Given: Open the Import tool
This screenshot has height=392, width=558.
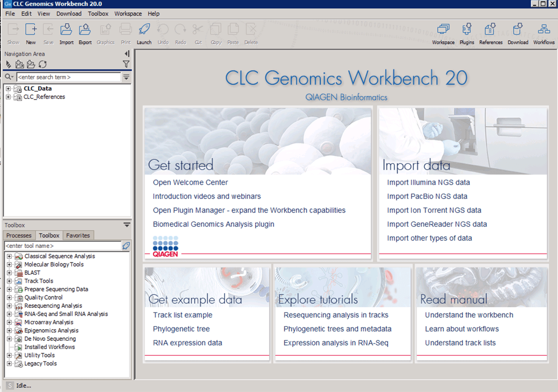Looking at the screenshot, I should pyautogui.click(x=66, y=32).
